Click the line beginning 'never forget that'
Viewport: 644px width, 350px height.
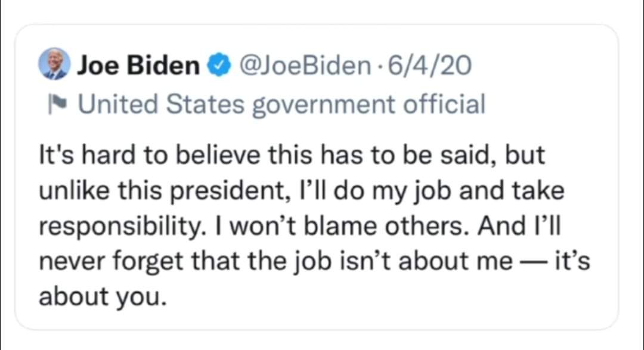314,261
